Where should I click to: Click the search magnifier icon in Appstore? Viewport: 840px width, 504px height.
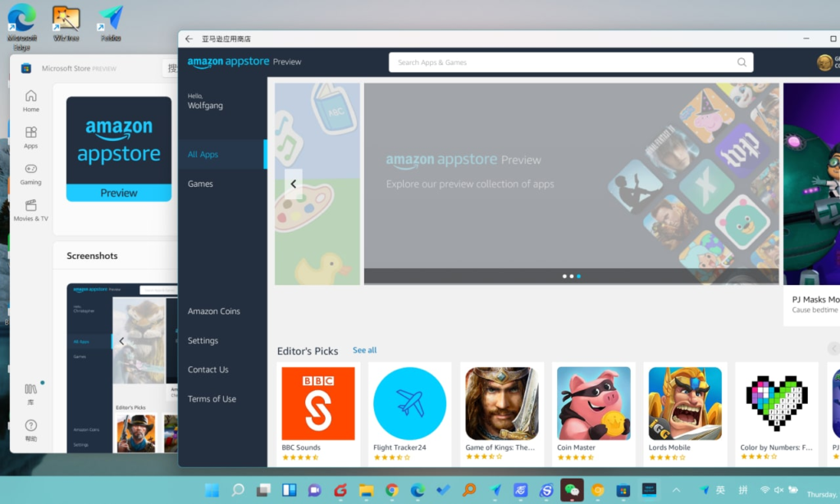[x=742, y=62]
